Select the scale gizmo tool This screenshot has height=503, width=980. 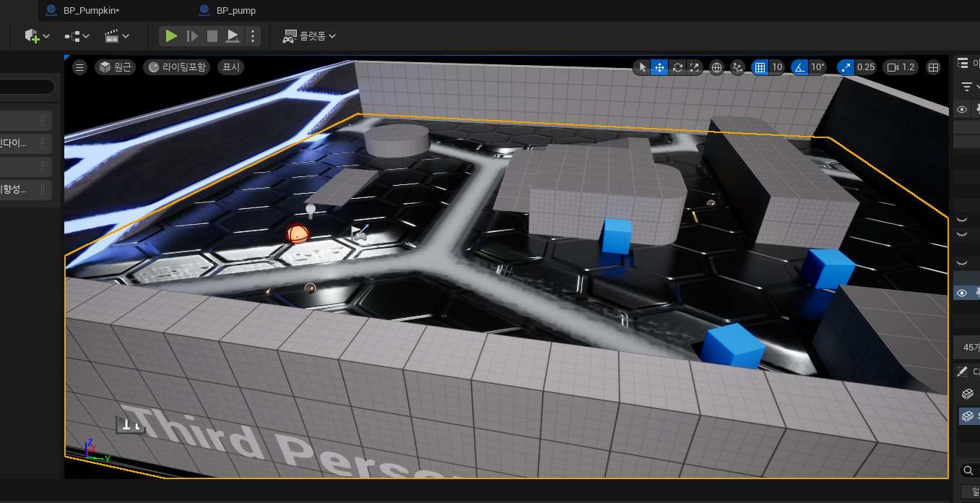point(694,67)
